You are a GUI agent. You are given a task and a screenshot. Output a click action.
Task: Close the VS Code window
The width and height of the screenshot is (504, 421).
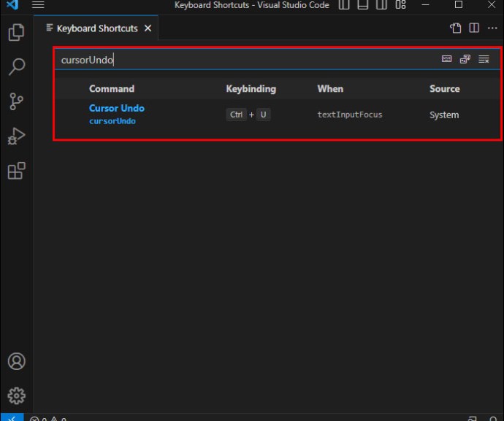(492, 5)
